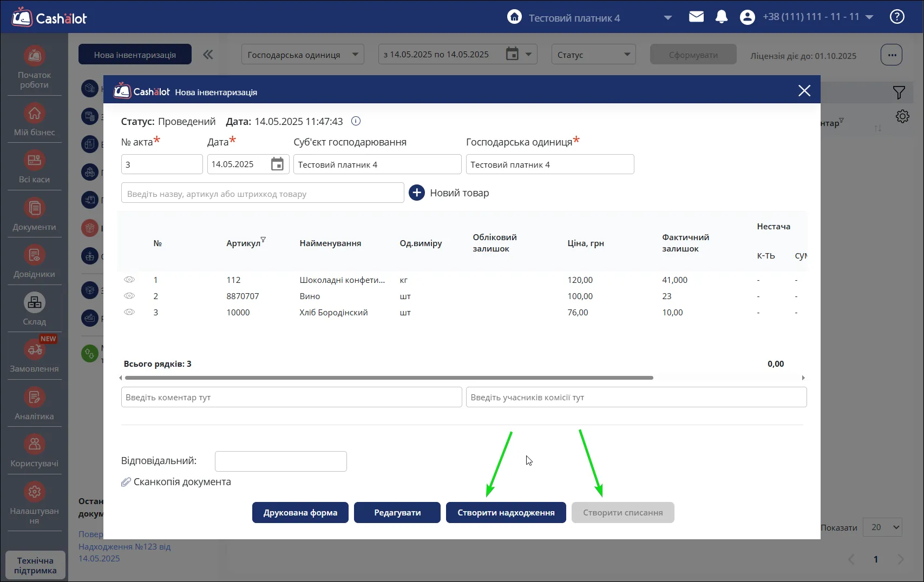This screenshot has height=582, width=924.
Task: Open messages envelope icon
Action: click(696, 17)
